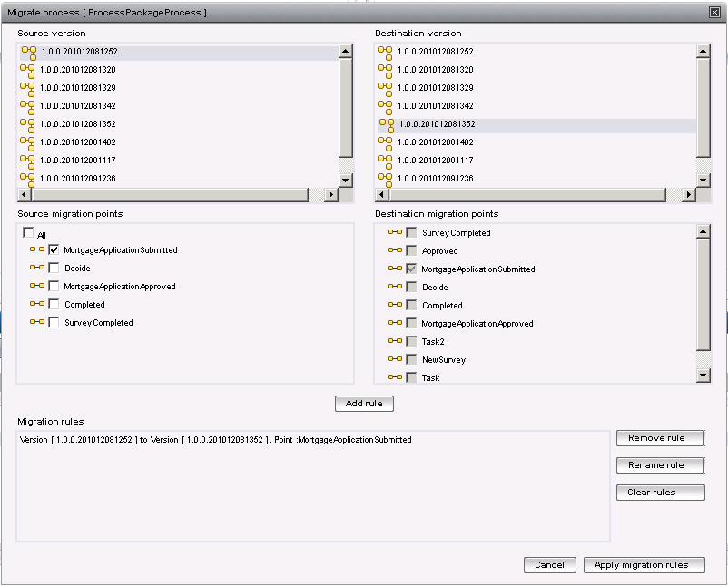The image size is (728, 586).
Task: Check source MortgageApplicationApproved checkbox
Action: 54,286
